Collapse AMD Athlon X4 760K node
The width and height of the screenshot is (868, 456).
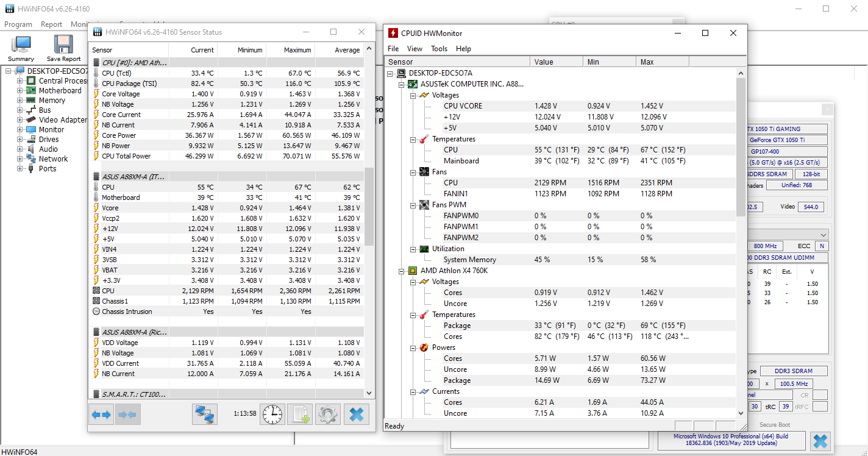coord(402,271)
